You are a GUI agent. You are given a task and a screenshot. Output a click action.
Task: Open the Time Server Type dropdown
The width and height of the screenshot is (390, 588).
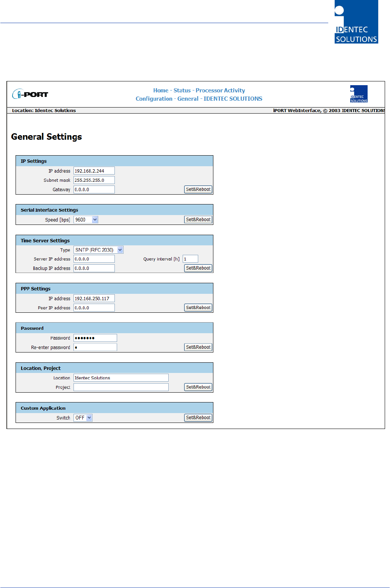[99, 250]
